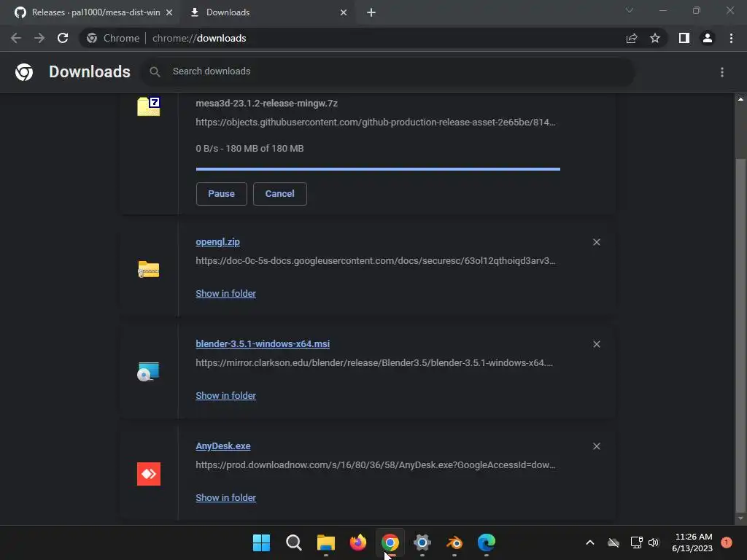Cancel the mesa3d download

coord(279,194)
